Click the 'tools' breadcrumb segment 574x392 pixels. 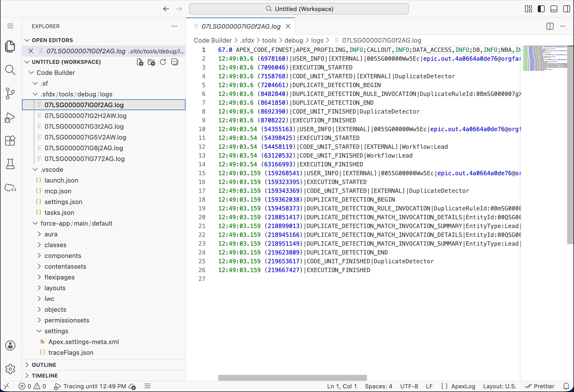(x=269, y=40)
